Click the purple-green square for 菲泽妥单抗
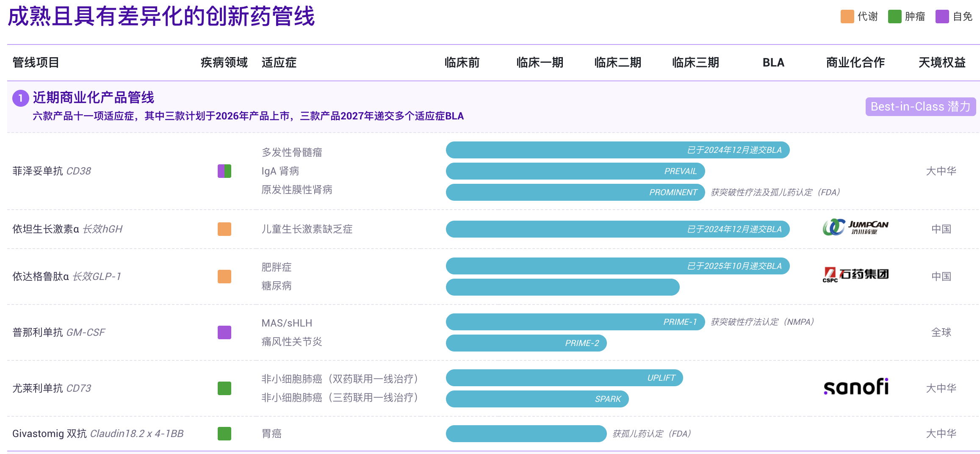This screenshot has width=980, height=454. (x=224, y=171)
